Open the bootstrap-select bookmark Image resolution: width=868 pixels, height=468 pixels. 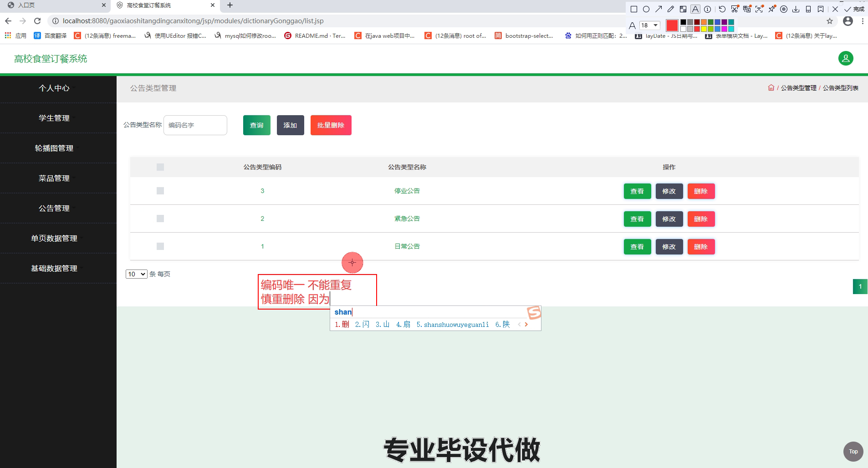tap(524, 36)
